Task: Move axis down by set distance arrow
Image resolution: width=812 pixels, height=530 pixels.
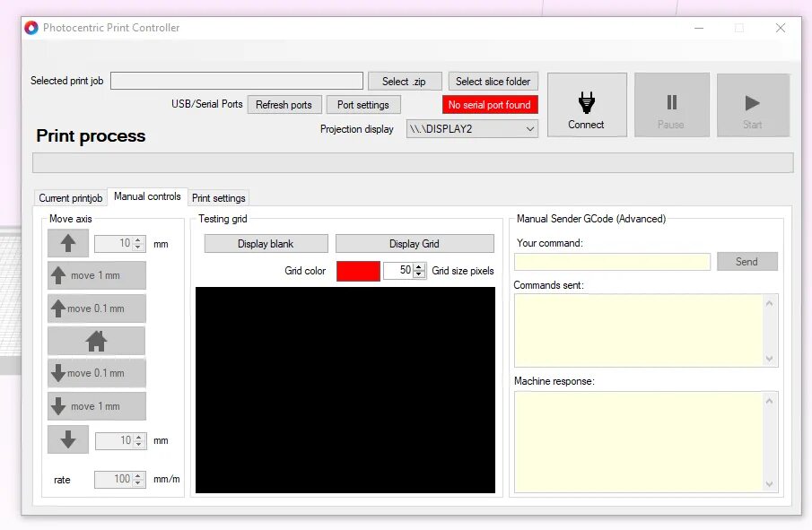Action: click(x=68, y=439)
